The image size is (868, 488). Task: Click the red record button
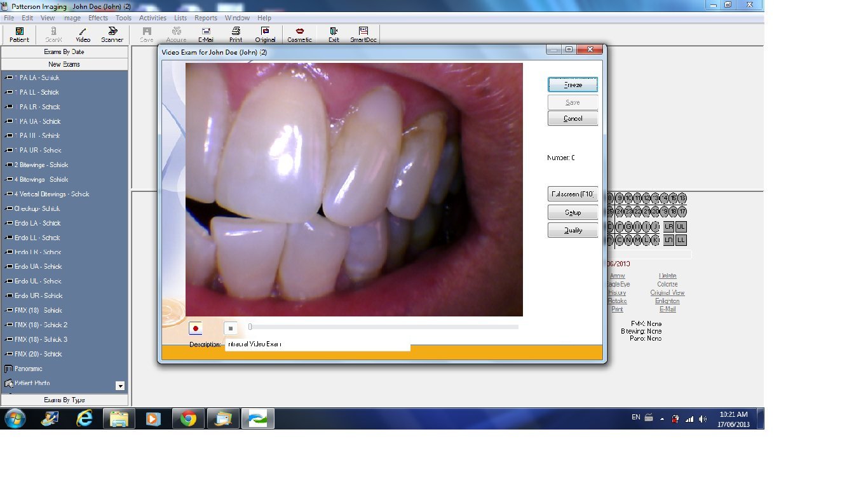(x=195, y=329)
